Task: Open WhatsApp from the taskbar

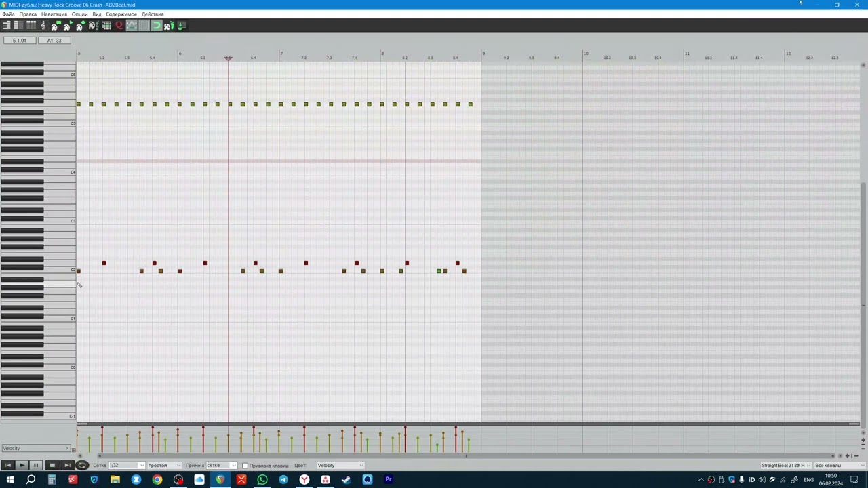Action: tap(262, 480)
